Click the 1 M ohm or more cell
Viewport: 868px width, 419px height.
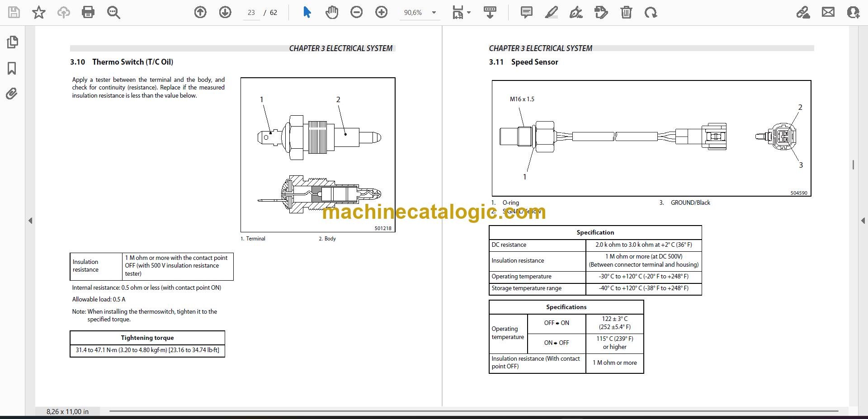pyautogui.click(x=615, y=363)
